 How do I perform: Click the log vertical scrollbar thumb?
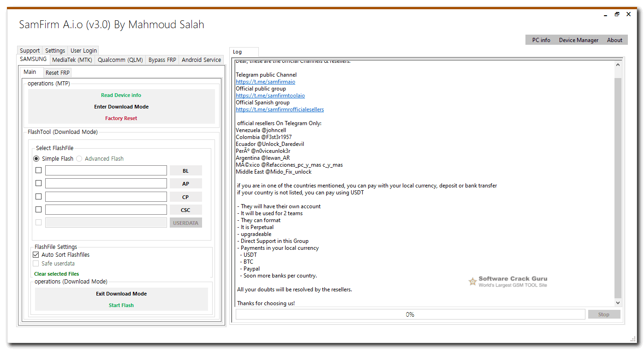(618, 188)
